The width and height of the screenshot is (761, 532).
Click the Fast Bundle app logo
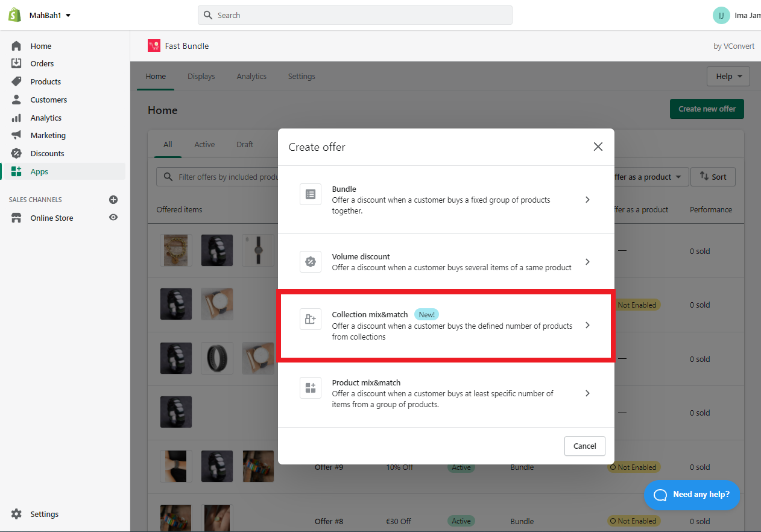pyautogui.click(x=154, y=46)
